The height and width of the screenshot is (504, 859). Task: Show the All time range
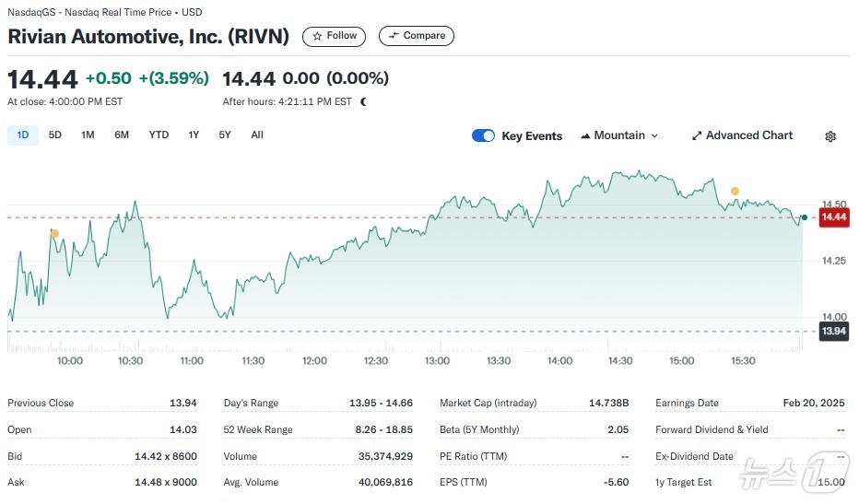click(257, 135)
